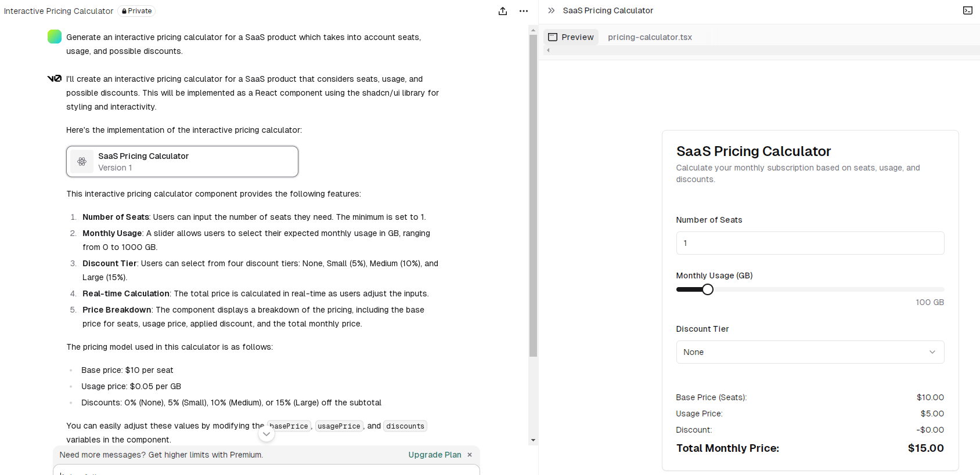Viewport: 980px width, 475px height.
Task: Dismiss the upgrade banner with the x icon
Action: coord(470,455)
